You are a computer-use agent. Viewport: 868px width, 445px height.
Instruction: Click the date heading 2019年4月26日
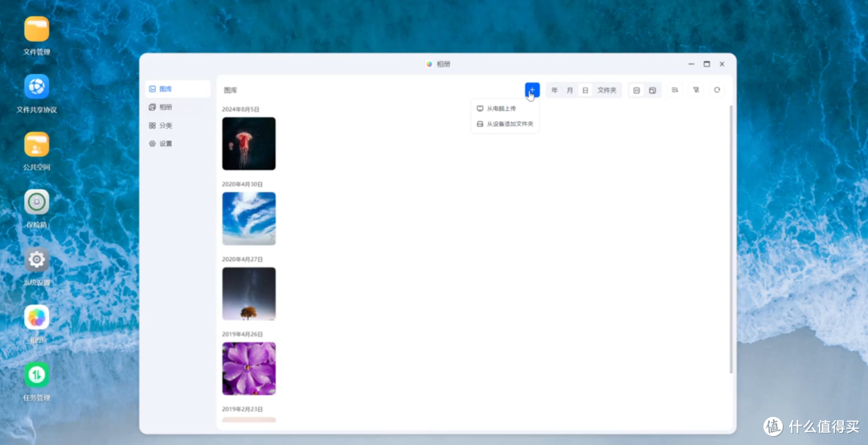click(243, 334)
